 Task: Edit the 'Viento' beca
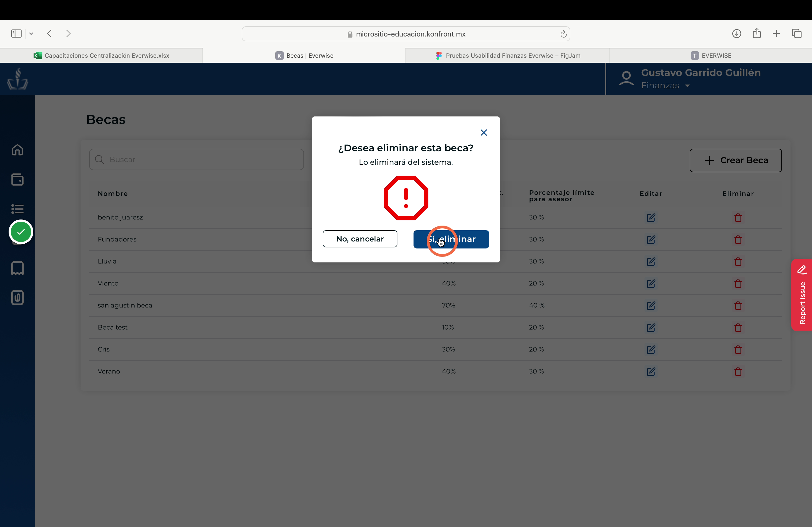(651, 284)
